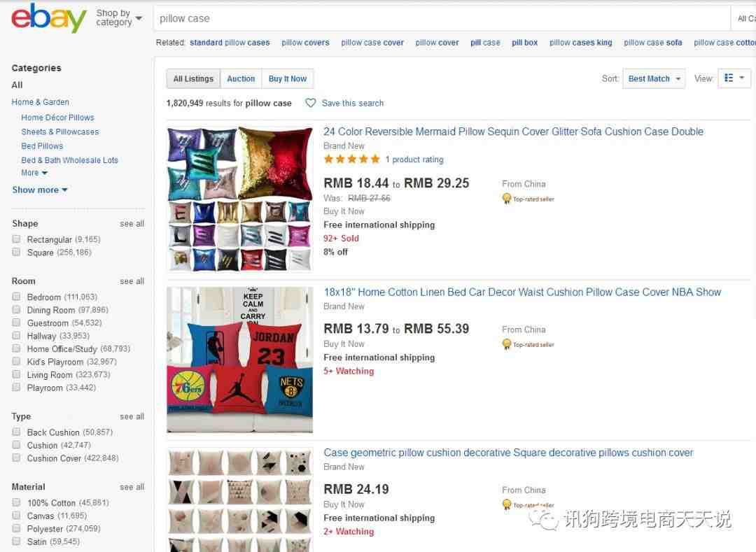This screenshot has height=552, width=756.
Task: Switch to the Buy It Now tab
Action: (288, 78)
